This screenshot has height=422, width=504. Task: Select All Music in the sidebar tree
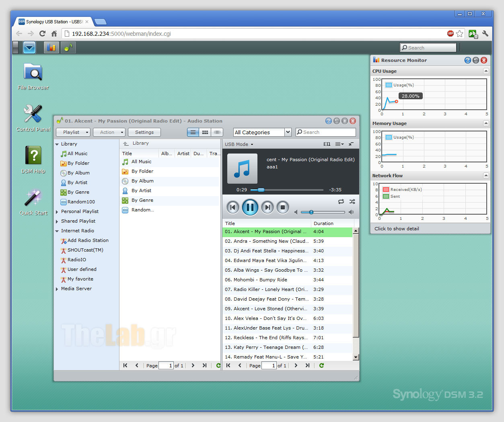74,154
